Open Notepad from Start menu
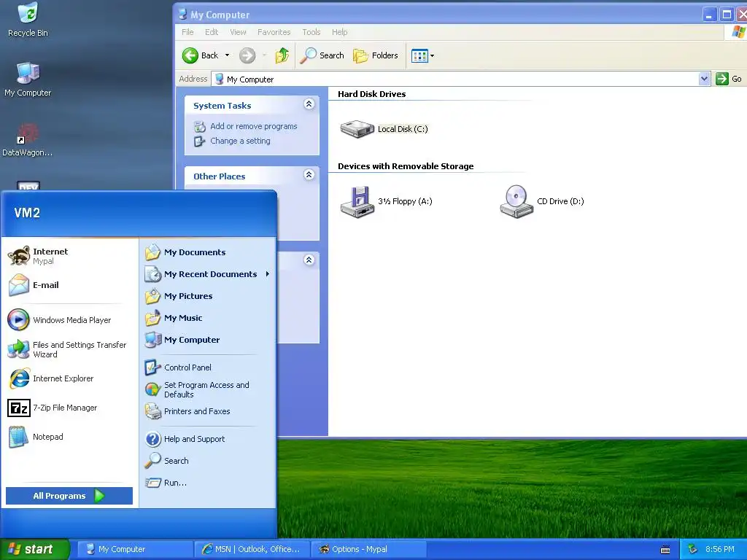Viewport: 747px width, 560px height. point(69,437)
